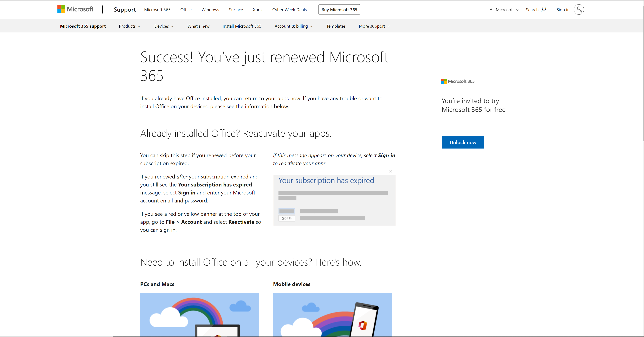The width and height of the screenshot is (644, 337).
Task: Click the Microsoft logo in the header
Action: 75,9
